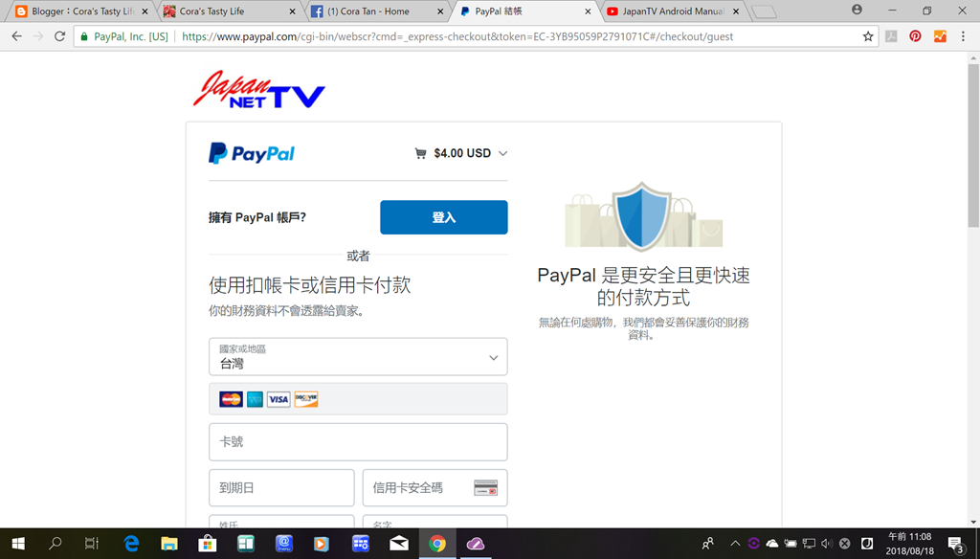This screenshot has width=980, height=559.
Task: Switch to Chrome in the taskbar
Action: coord(436,544)
